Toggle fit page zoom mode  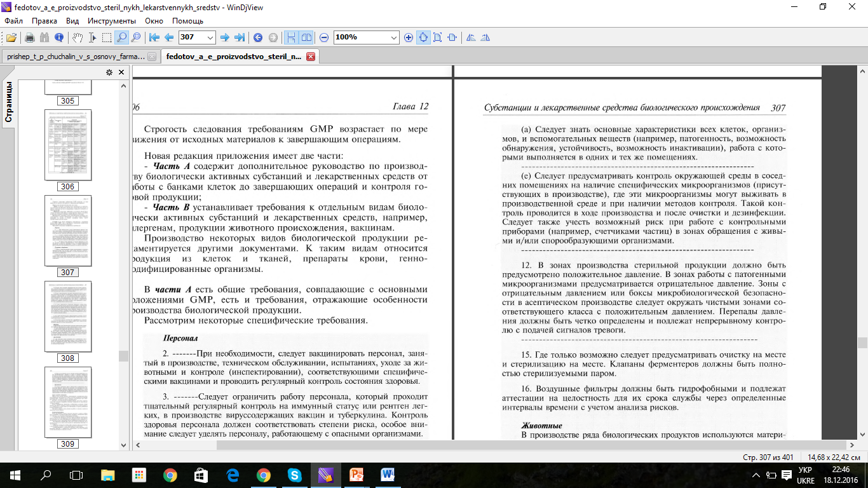tap(438, 37)
